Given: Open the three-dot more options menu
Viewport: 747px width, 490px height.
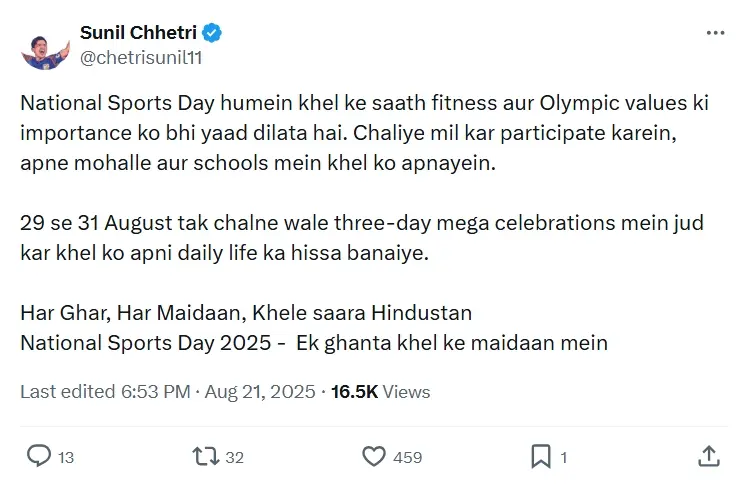Looking at the screenshot, I should coord(714,32).
